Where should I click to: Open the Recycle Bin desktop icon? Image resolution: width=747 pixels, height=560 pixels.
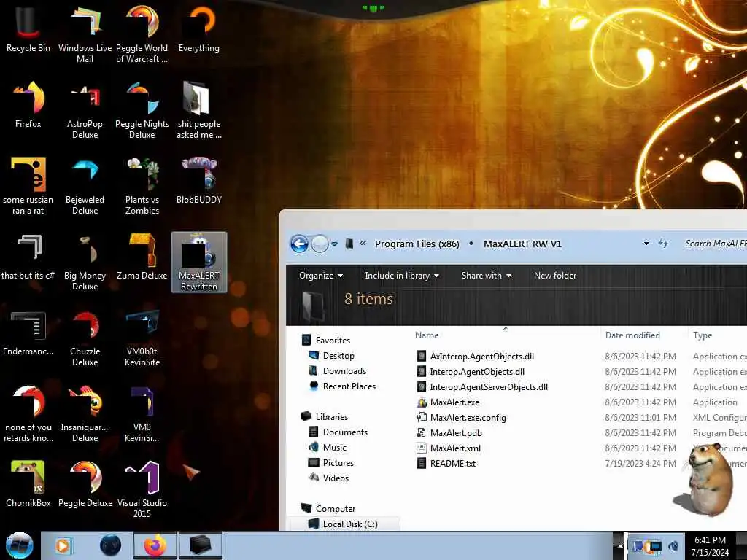(28, 28)
